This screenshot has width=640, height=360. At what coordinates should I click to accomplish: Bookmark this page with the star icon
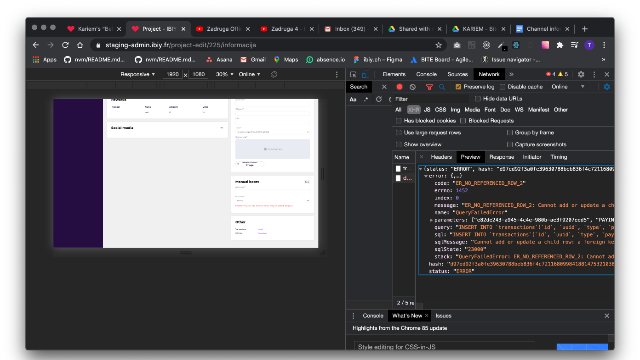click(x=439, y=45)
